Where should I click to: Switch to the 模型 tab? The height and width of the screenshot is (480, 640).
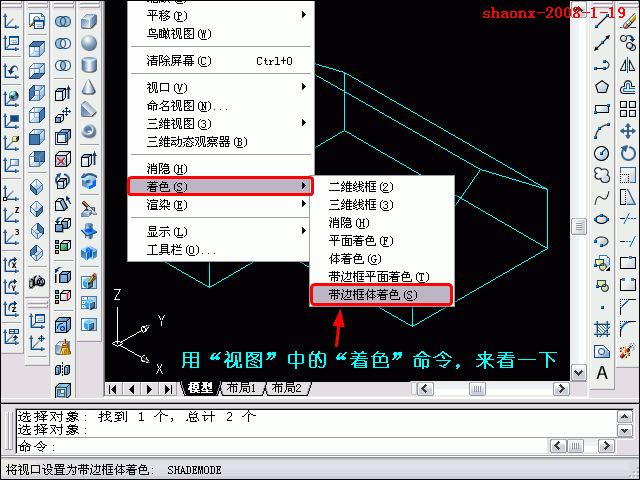pyautogui.click(x=200, y=388)
